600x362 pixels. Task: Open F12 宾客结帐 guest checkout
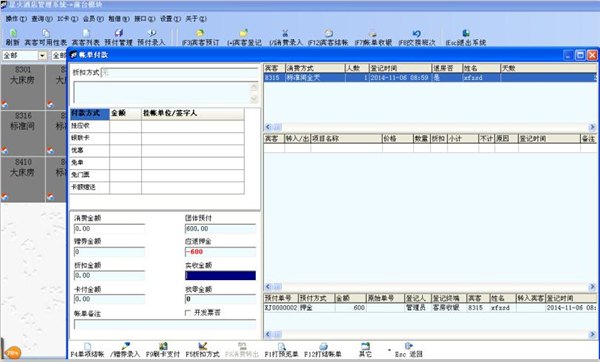(x=328, y=38)
